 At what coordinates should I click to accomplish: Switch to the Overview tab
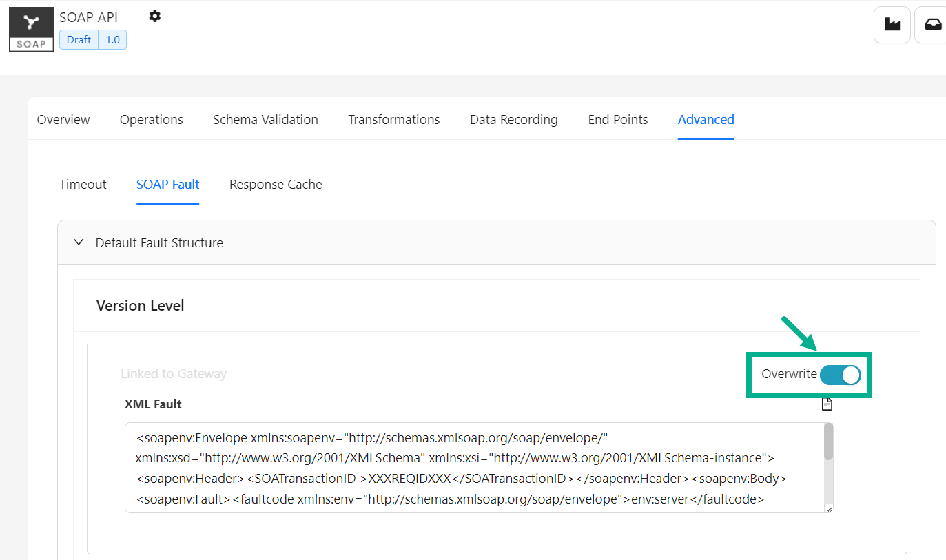coord(63,120)
